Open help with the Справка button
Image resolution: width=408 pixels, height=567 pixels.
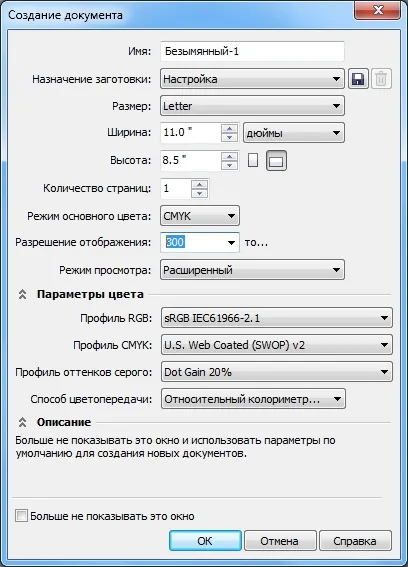click(x=355, y=541)
